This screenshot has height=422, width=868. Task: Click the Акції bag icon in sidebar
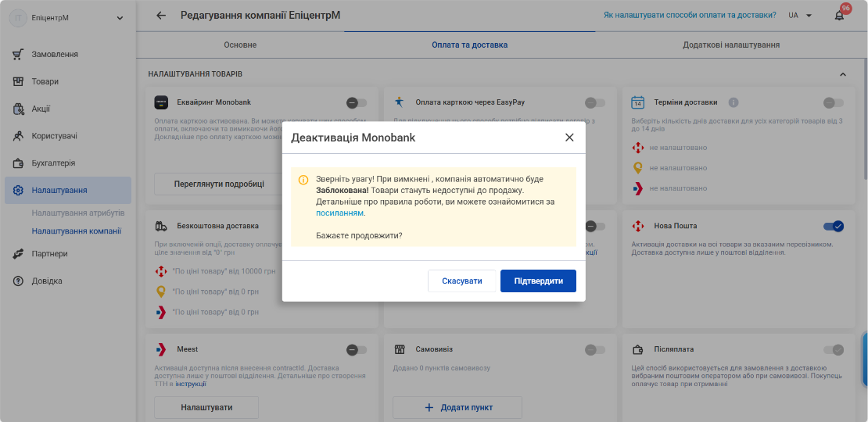point(18,109)
